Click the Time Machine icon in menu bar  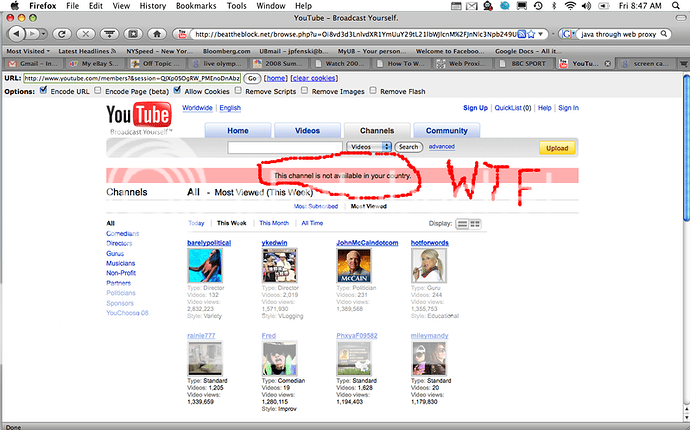pos(538,6)
